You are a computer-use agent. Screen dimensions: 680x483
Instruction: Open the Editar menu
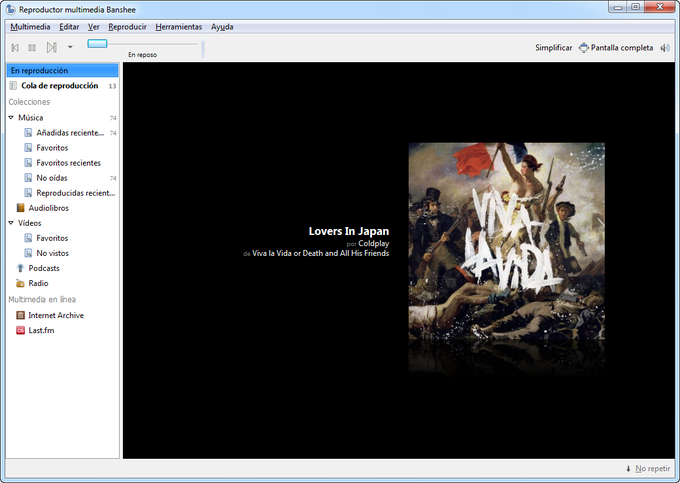[69, 27]
